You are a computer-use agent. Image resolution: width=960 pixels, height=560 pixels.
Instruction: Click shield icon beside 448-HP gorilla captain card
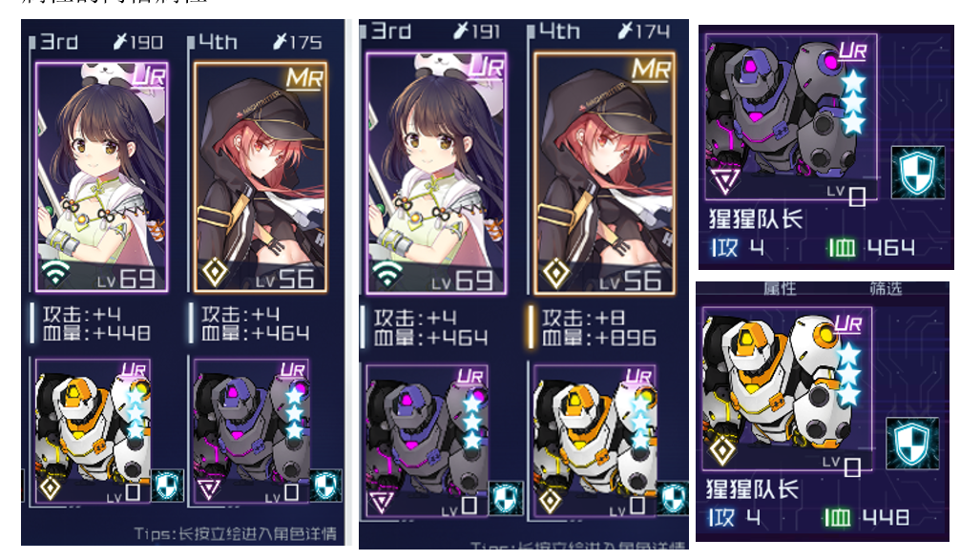[912, 444]
